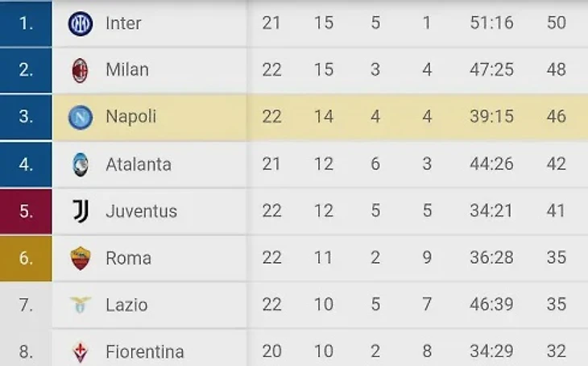
Task: Click the maroon position 5 badge
Action: pyautogui.click(x=26, y=211)
